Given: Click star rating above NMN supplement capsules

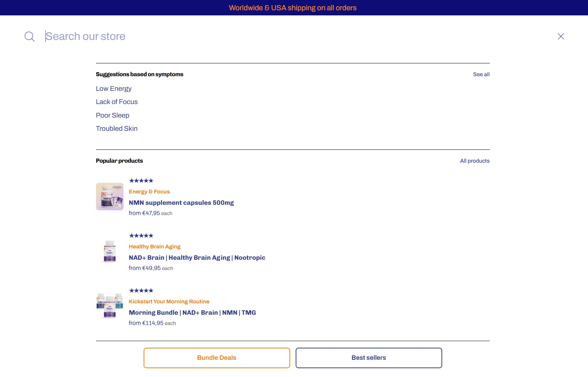Looking at the screenshot, I should point(141,181).
